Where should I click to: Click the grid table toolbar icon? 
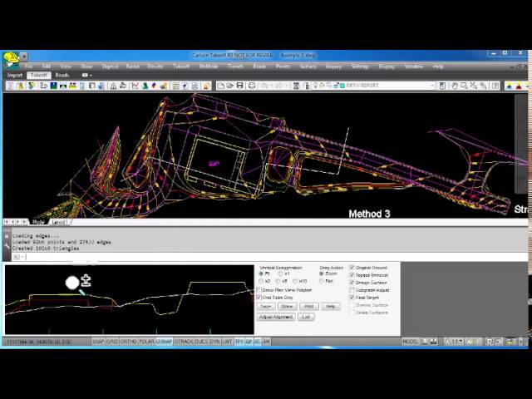[175, 86]
